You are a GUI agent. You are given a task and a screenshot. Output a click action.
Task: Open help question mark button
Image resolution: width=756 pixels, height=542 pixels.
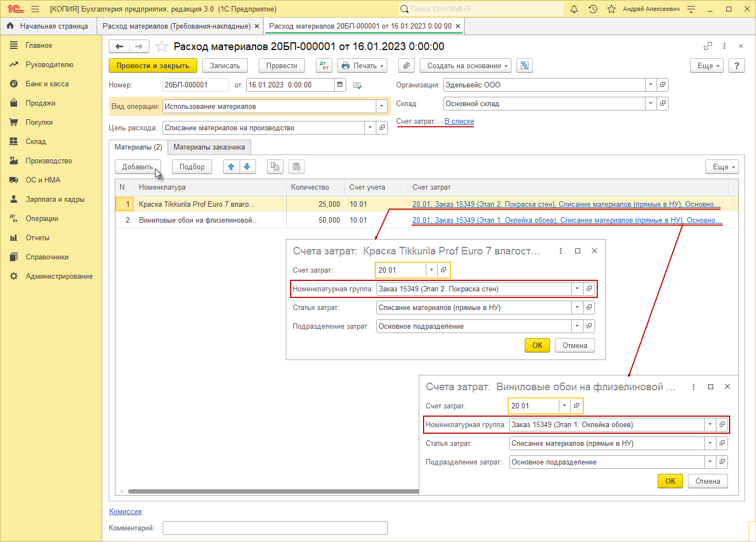point(737,65)
